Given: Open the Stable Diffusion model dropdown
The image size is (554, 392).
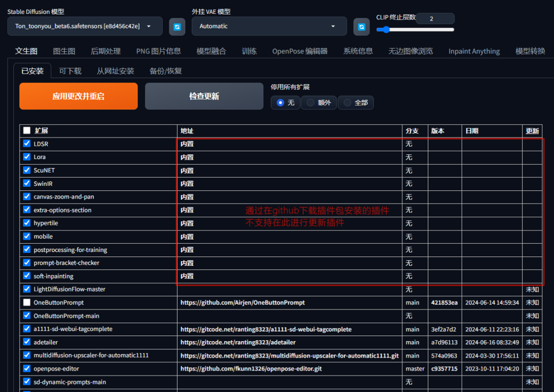Looking at the screenshot, I should (x=85, y=26).
